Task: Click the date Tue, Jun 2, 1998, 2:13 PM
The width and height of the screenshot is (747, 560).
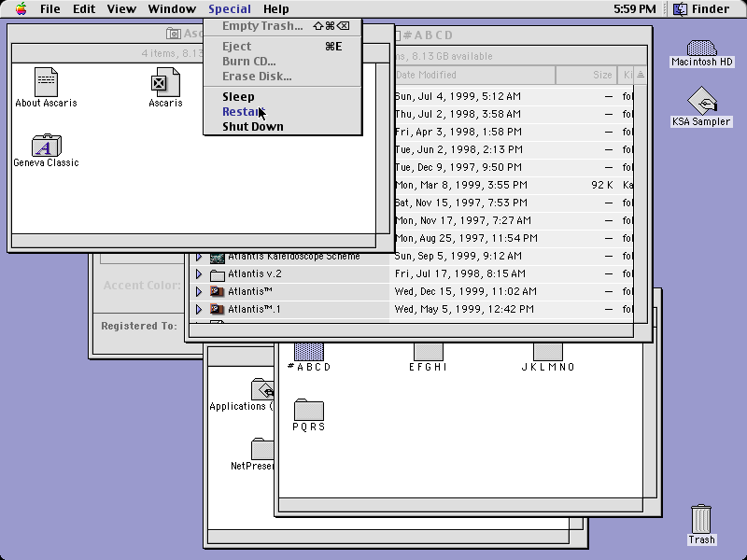Action: click(458, 149)
